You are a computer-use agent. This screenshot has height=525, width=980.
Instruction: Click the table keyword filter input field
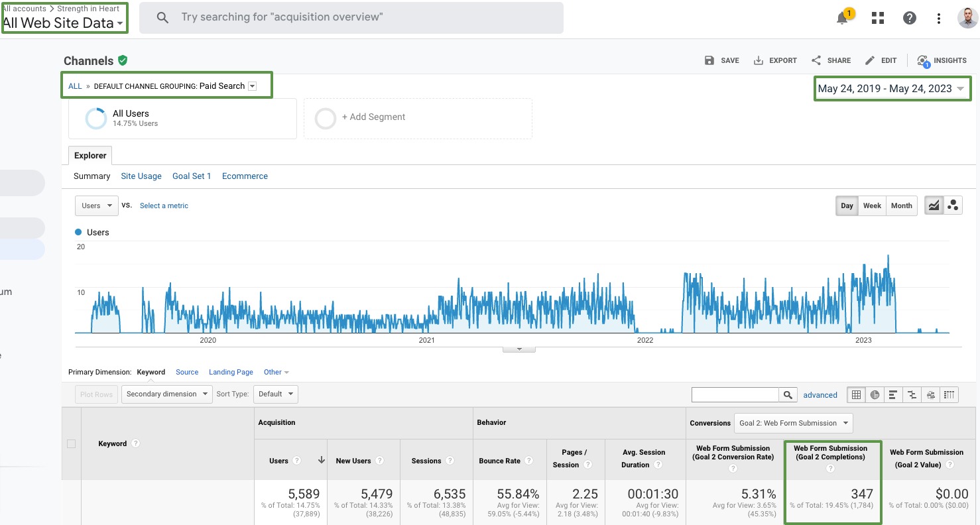tap(735, 394)
